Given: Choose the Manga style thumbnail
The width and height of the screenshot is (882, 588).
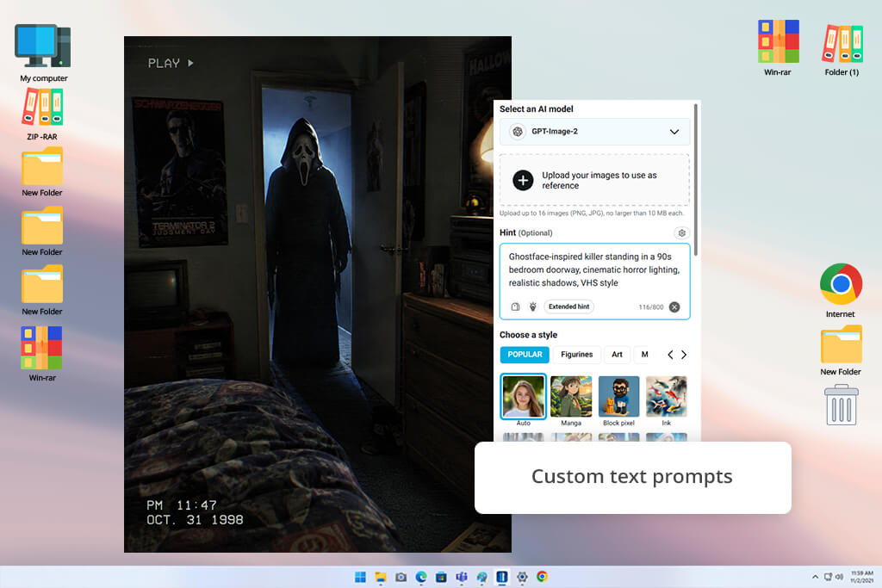Looking at the screenshot, I should coord(571,397).
